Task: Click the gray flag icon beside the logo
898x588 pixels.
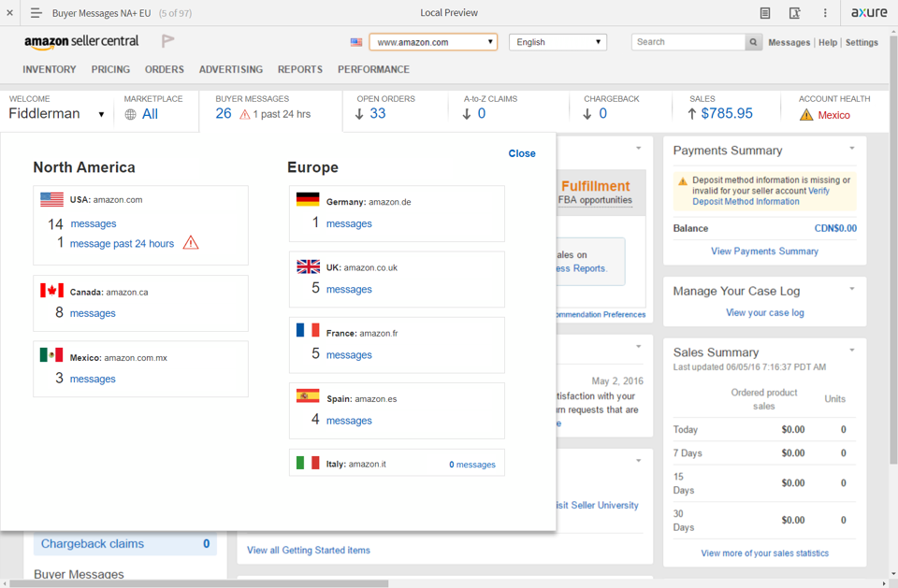Action: tap(167, 40)
